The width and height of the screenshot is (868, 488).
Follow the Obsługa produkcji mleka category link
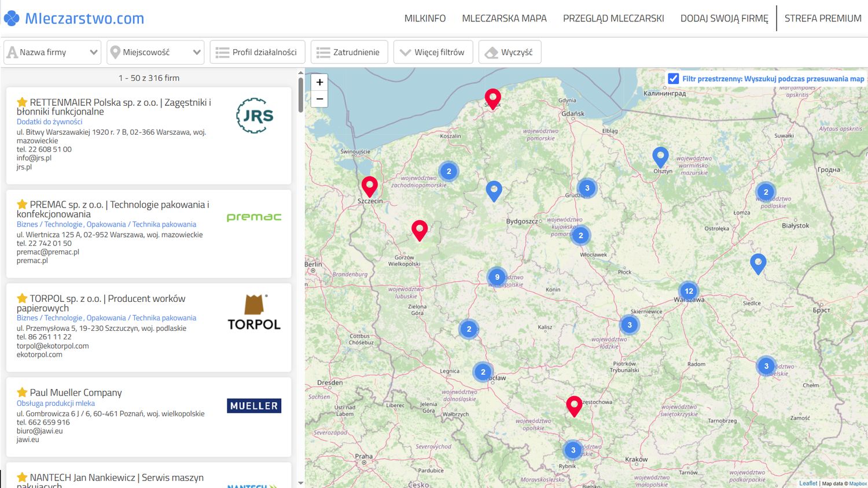[56, 404]
